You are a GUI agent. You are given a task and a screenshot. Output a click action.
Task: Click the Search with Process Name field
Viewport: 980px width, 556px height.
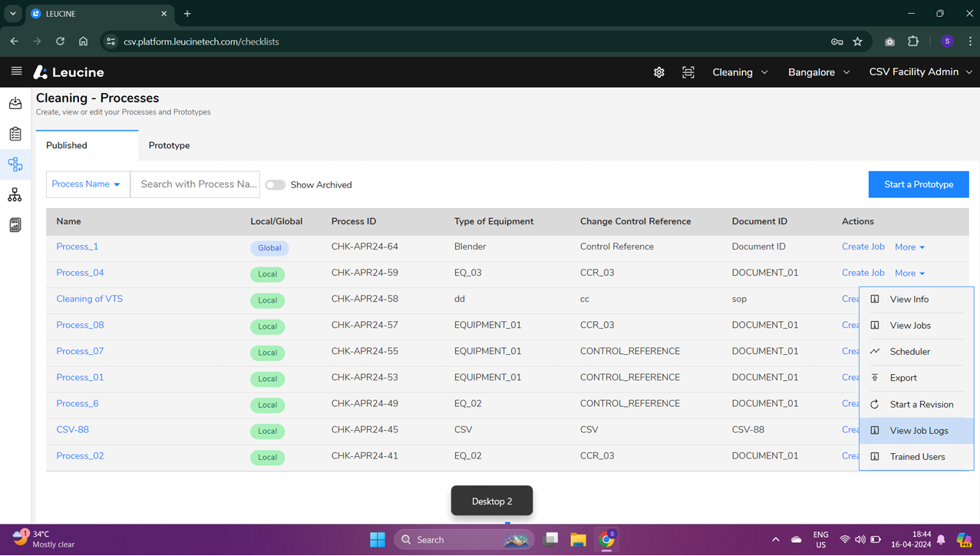coord(194,184)
